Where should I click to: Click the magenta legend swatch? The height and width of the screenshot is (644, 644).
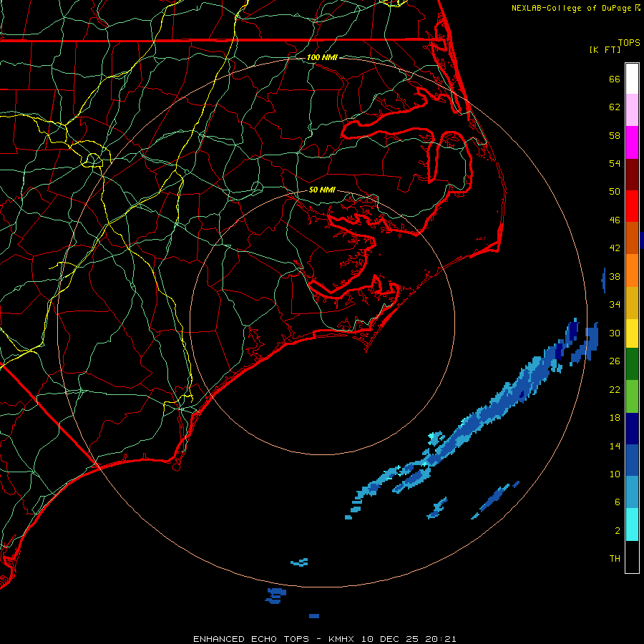point(632,142)
